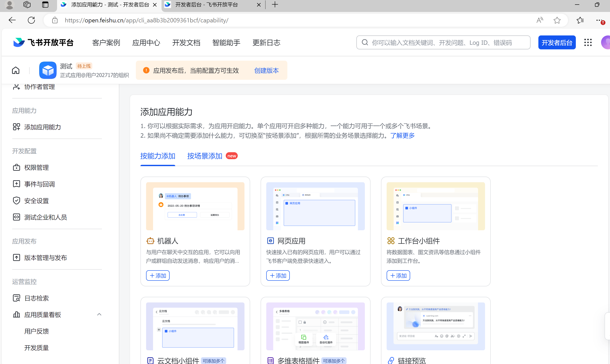Open 开发质量 under 应用质量看板
Screen dimensions: 610x364
point(37,347)
